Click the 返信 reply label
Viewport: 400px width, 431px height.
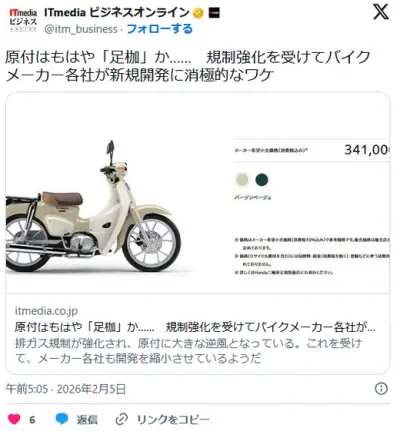click(x=87, y=419)
